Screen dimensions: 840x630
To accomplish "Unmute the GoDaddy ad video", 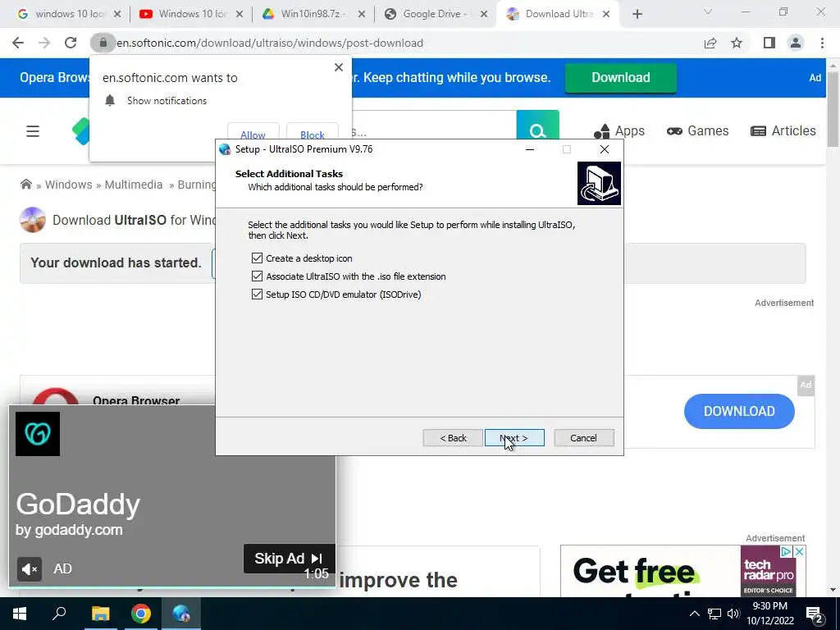I will (29, 568).
